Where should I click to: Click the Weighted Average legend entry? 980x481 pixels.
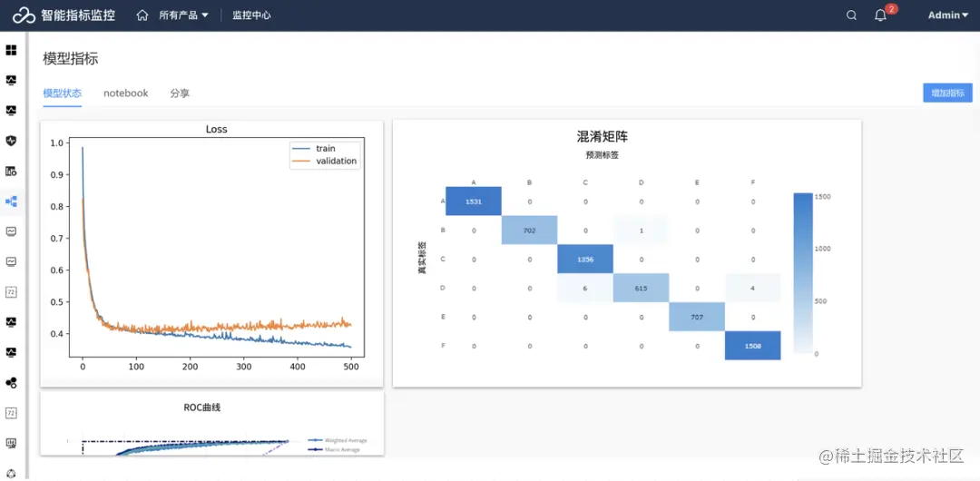338,440
